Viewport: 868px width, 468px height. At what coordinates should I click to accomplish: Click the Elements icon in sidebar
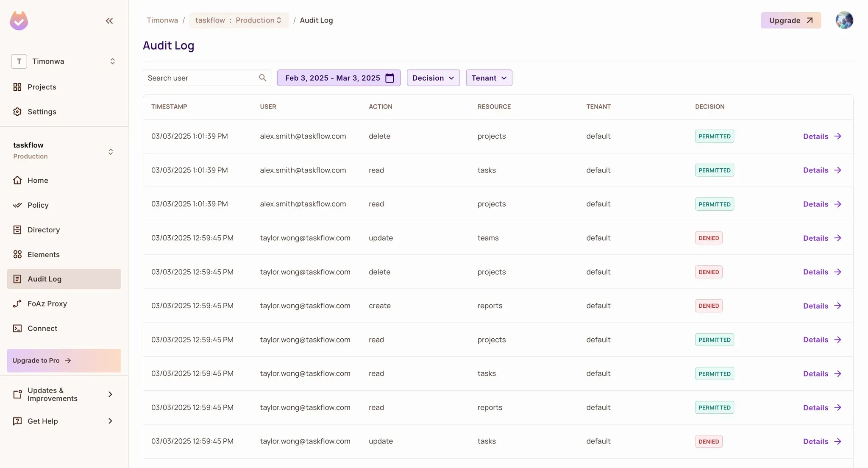point(17,254)
